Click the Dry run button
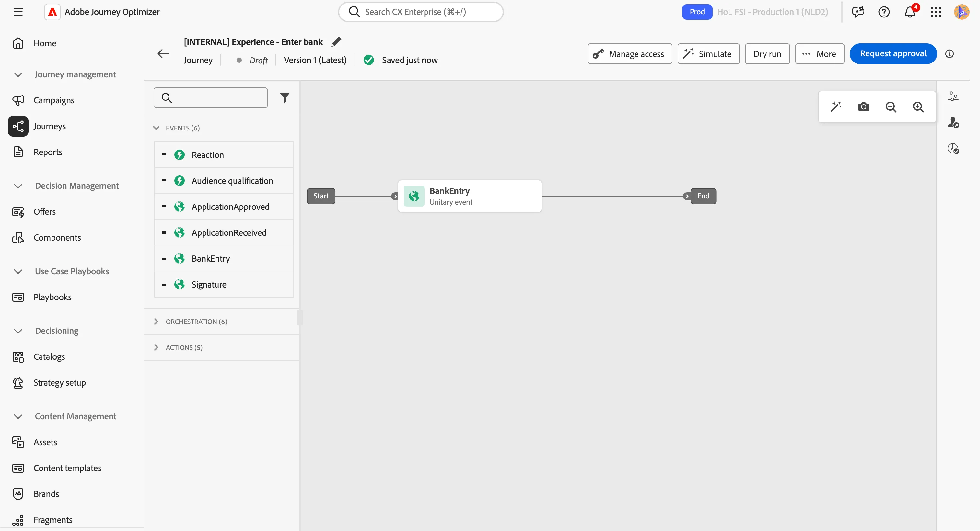Viewport: 980px width, 531px height. click(x=767, y=54)
